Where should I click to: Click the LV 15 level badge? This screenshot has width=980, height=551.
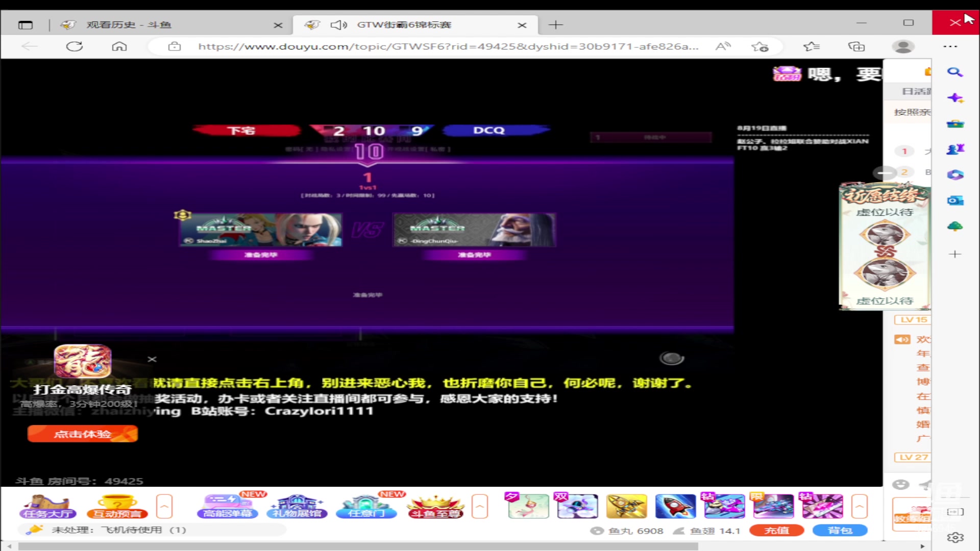click(913, 320)
